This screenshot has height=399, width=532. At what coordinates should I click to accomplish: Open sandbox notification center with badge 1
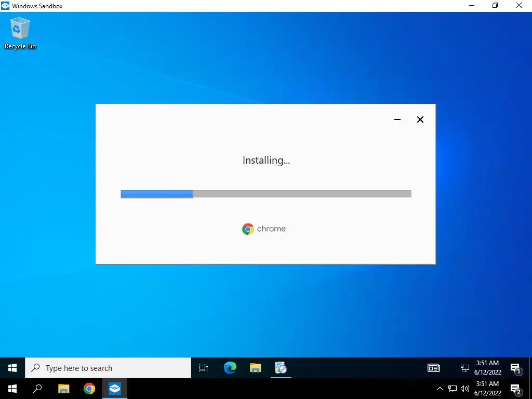pos(515,368)
